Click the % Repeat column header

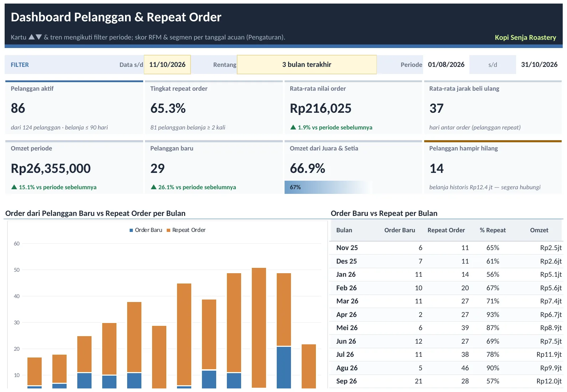493,230
